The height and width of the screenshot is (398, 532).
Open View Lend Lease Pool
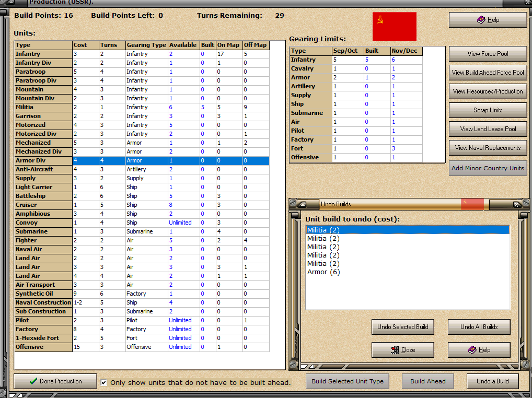[488, 129]
